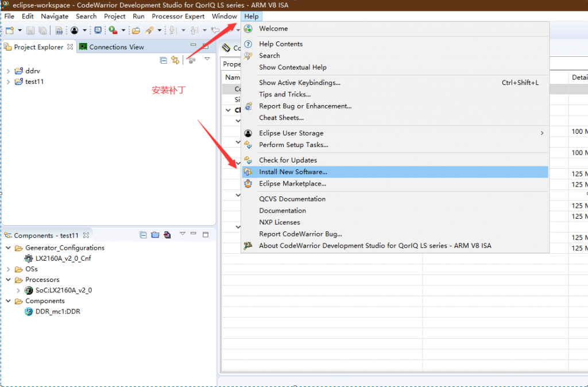The height and width of the screenshot is (387, 588).
Task: Collapse the Processors folder
Action: point(8,280)
